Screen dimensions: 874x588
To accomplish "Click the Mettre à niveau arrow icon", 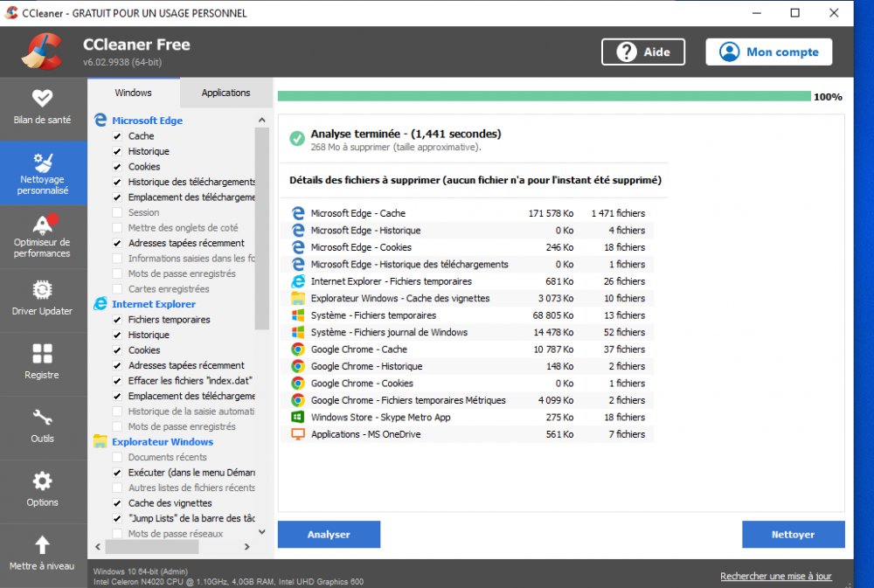I will click(42, 545).
